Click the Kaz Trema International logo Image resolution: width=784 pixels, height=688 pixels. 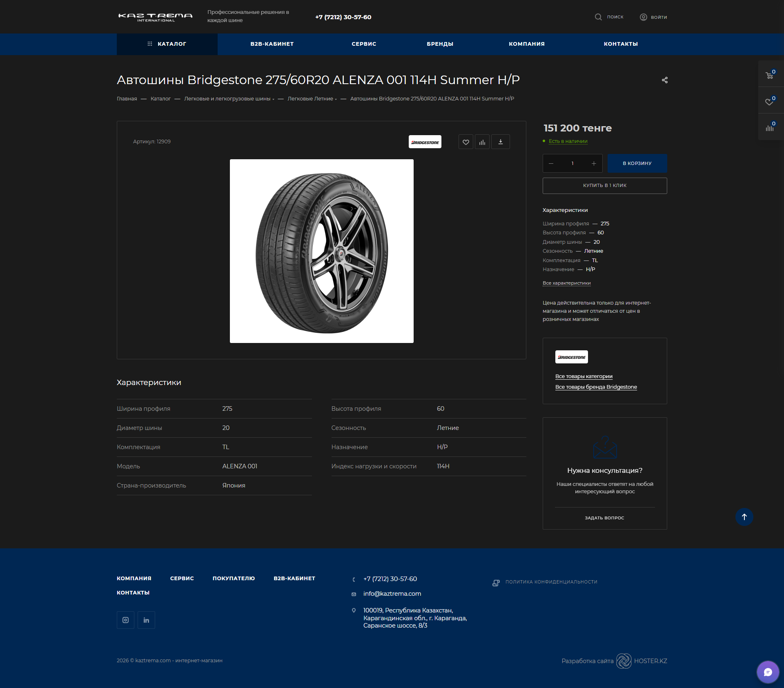(x=155, y=17)
